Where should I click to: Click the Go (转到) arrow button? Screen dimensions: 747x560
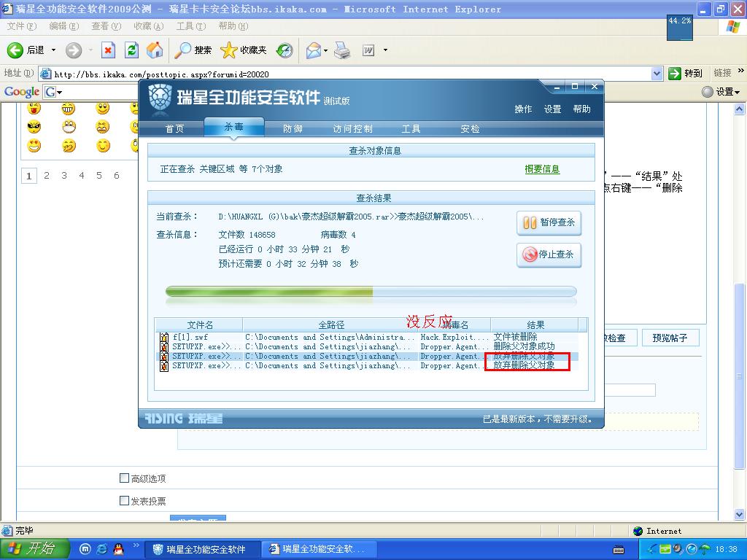point(685,74)
